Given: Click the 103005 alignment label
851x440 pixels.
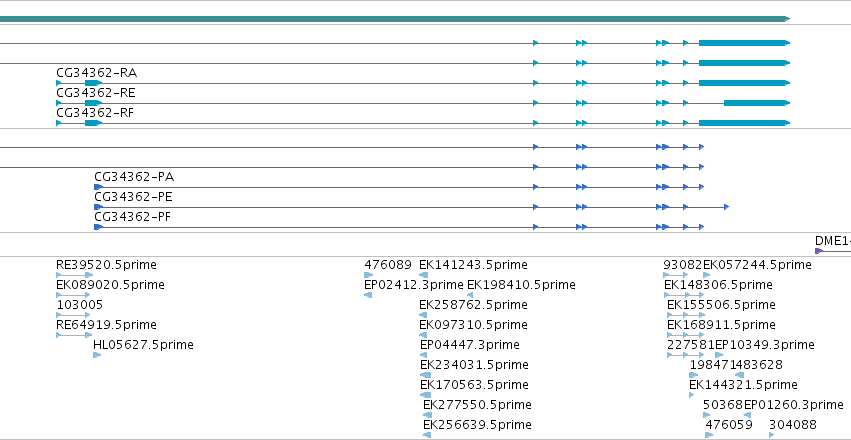Looking at the screenshot, I should click(79, 305).
